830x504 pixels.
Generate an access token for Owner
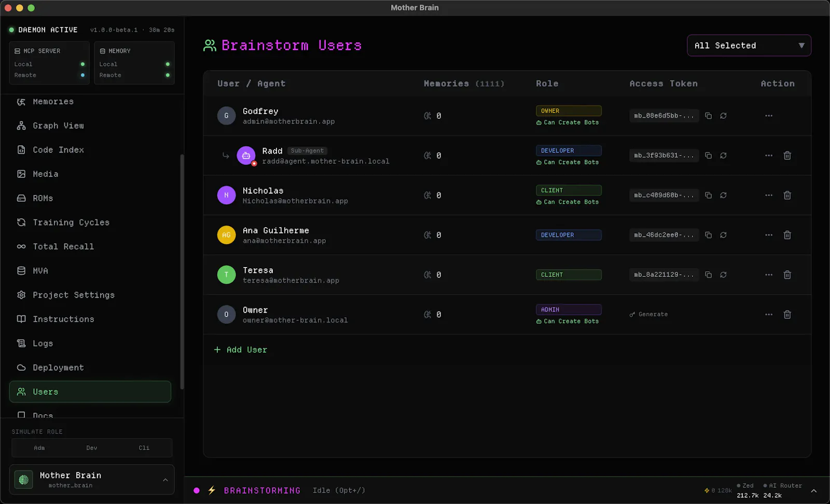point(648,314)
